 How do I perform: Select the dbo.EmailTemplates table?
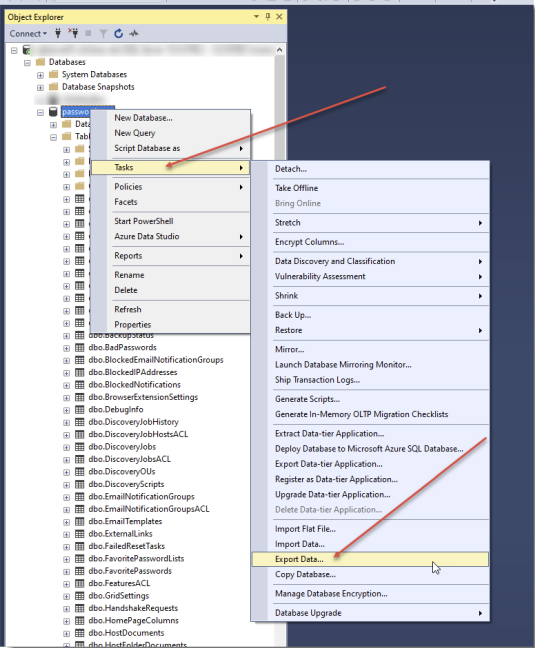125,522
